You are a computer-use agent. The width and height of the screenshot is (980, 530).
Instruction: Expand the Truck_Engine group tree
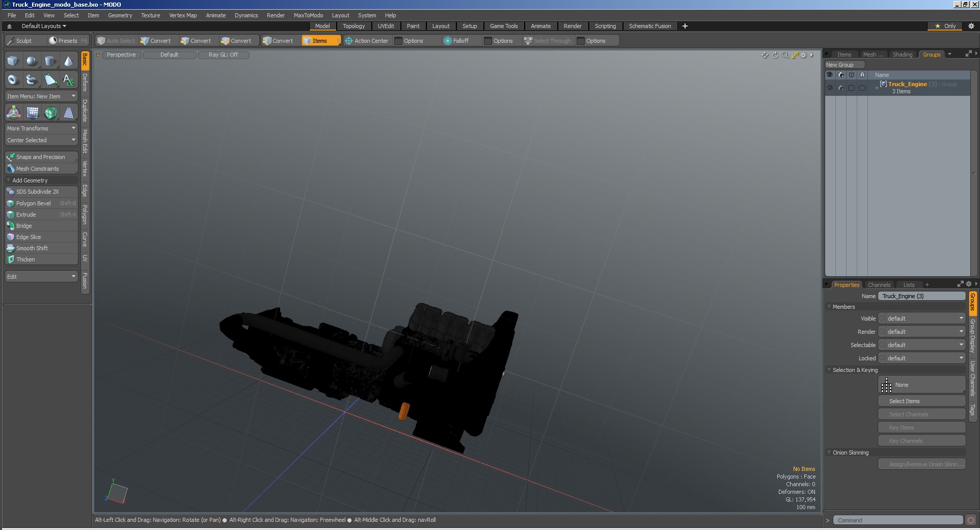877,88
